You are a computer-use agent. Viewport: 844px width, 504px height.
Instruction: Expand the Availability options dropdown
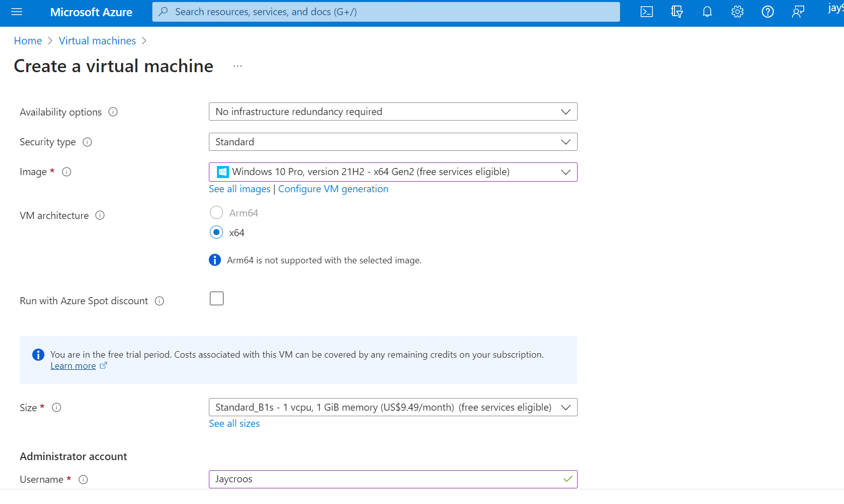[x=393, y=111]
